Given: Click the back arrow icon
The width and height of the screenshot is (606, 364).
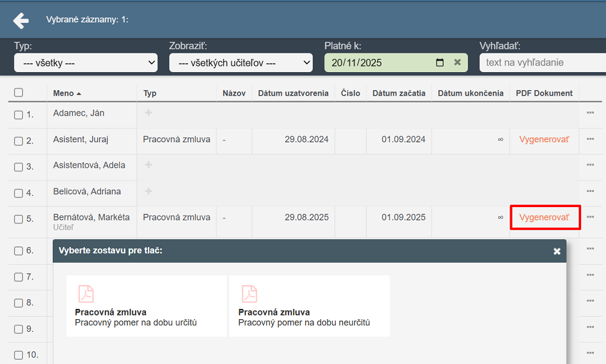Looking at the screenshot, I should point(21,21).
